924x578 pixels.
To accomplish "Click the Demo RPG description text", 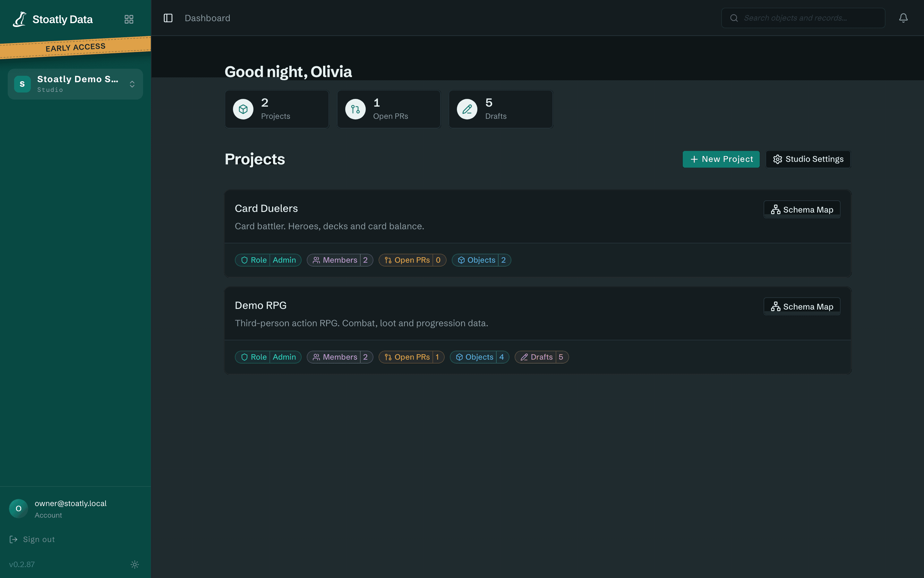I will point(362,323).
